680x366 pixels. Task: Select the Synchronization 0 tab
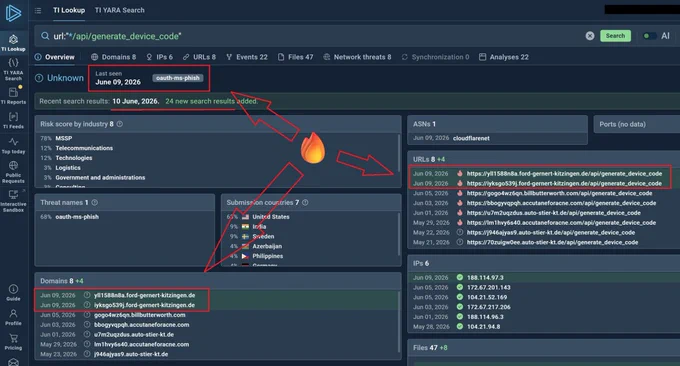point(435,57)
